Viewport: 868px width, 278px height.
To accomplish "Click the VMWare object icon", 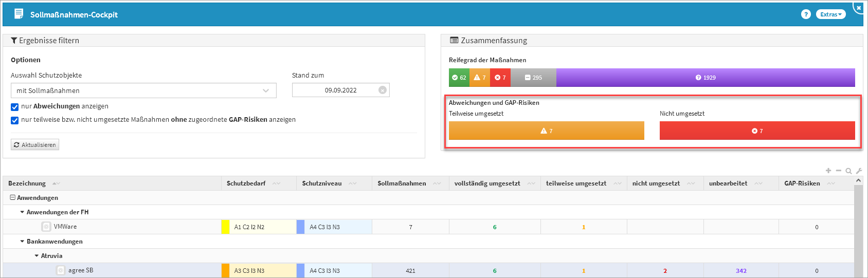I will point(46,227).
